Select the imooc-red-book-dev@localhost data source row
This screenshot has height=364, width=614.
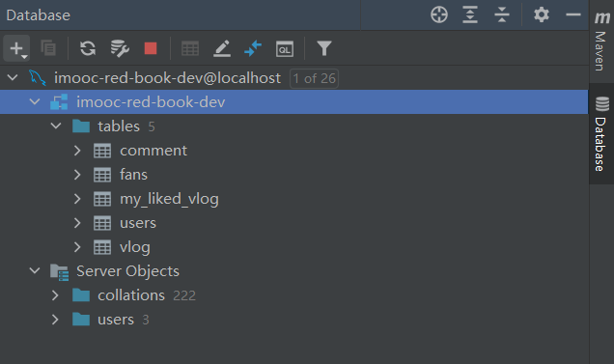[293, 78]
